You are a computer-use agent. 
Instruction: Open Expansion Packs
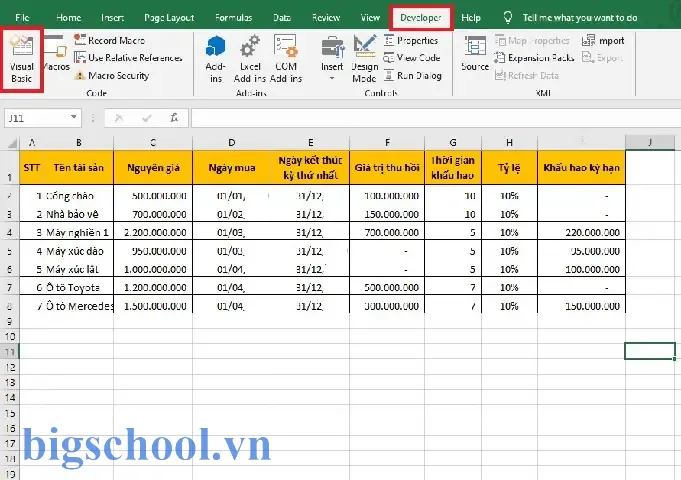[x=535, y=58]
